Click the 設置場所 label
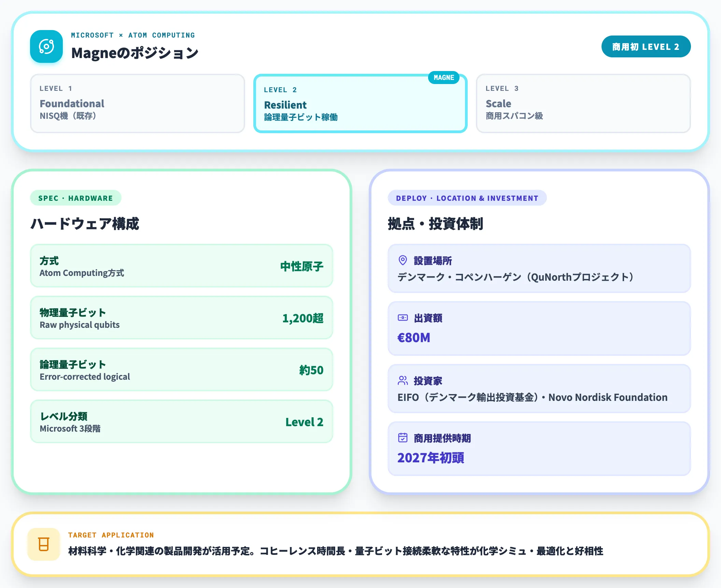The width and height of the screenshot is (721, 588). (x=433, y=261)
